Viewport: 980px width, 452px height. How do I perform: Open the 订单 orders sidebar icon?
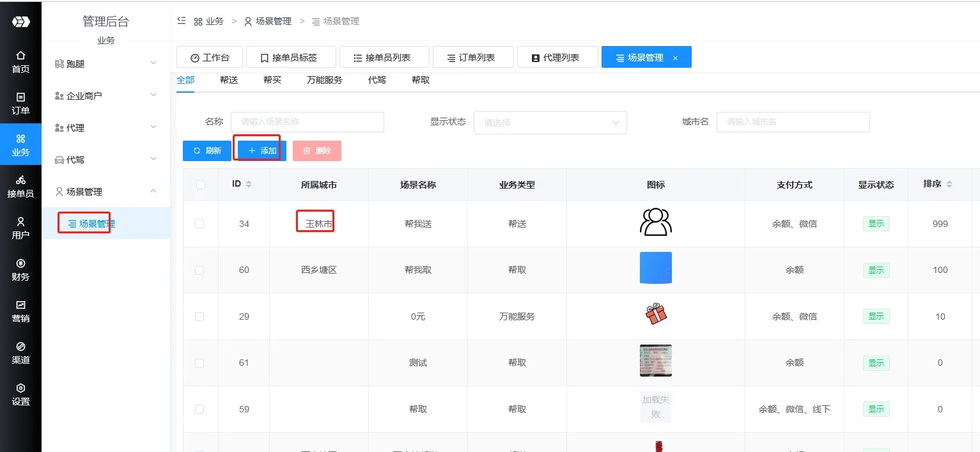click(20, 97)
